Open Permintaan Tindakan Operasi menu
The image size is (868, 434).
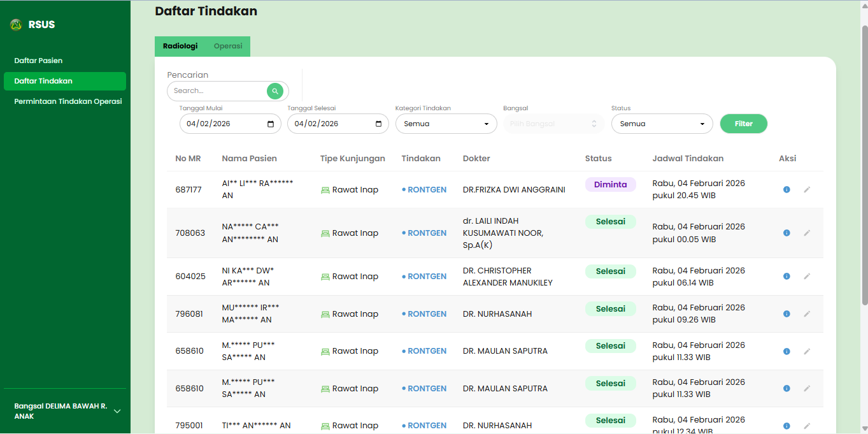(x=68, y=101)
